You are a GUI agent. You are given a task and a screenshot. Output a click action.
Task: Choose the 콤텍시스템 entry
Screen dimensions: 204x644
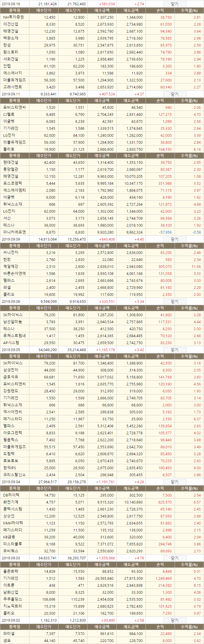[13, 509]
